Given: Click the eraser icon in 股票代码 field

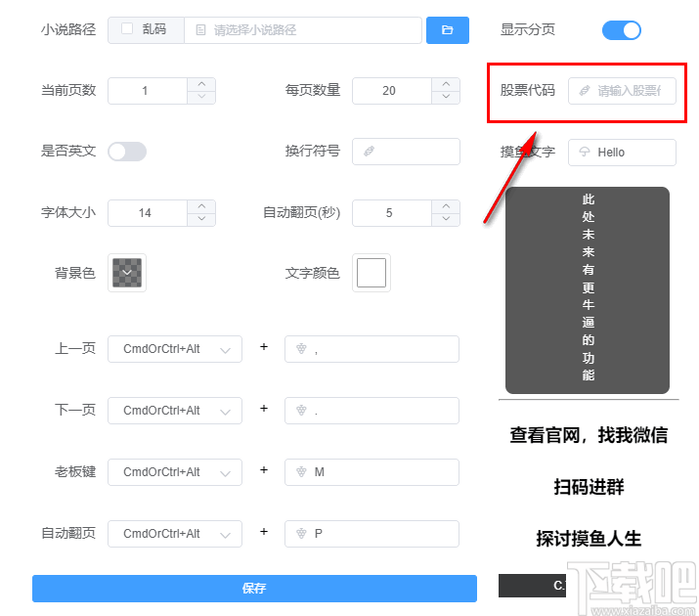Looking at the screenshot, I should (585, 91).
